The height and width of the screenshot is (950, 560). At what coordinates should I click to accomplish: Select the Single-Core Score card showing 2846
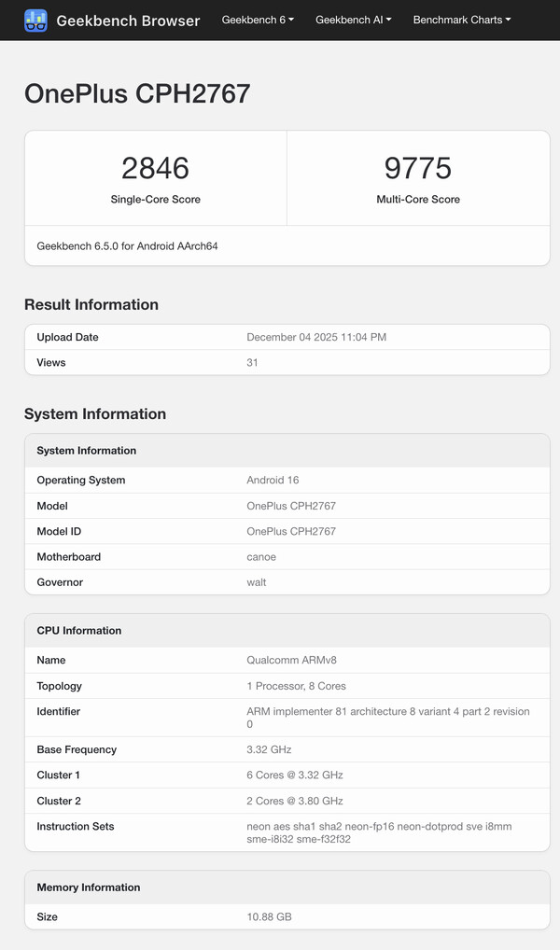155,176
